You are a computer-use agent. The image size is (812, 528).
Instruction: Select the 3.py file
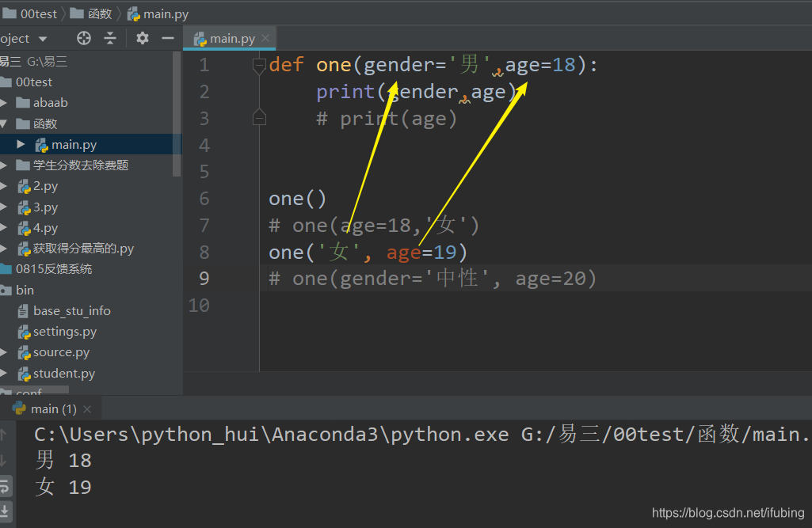pyautogui.click(x=38, y=207)
